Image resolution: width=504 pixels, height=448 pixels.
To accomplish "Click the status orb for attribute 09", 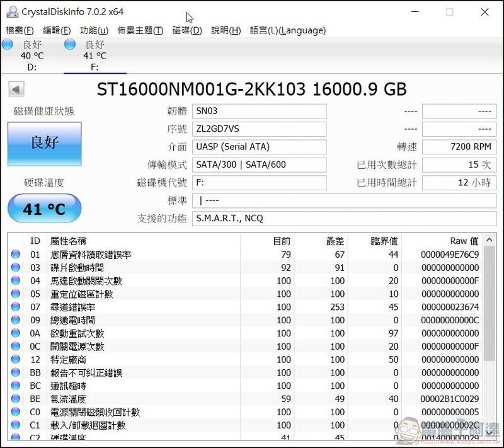I will [15, 319].
